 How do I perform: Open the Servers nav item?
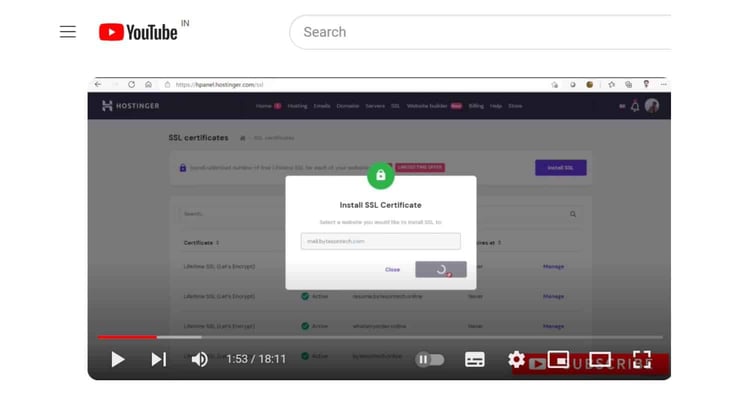[x=375, y=106]
